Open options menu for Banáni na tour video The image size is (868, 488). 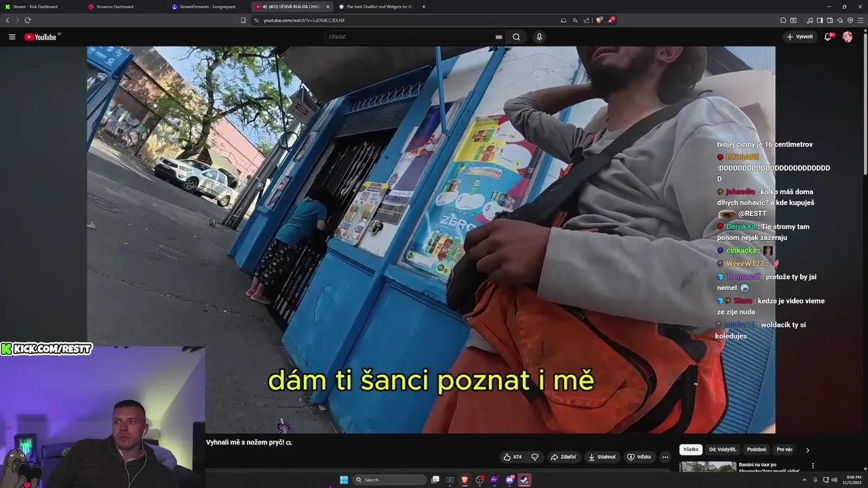pos(813,466)
